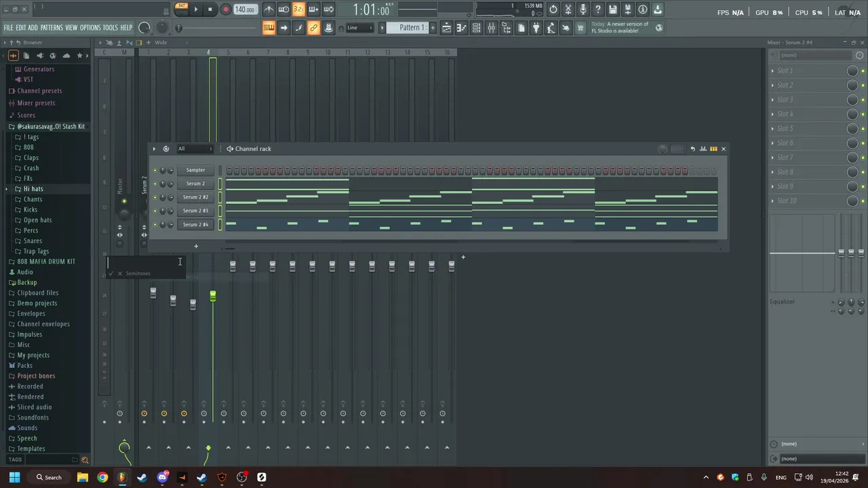
Task: Arm recording with the Record button
Action: click(225, 9)
